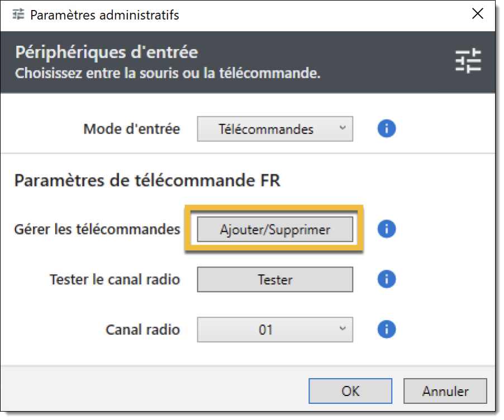Close the Paramètres administratifs dialog
This screenshot has height=420, width=504.
(477, 15)
